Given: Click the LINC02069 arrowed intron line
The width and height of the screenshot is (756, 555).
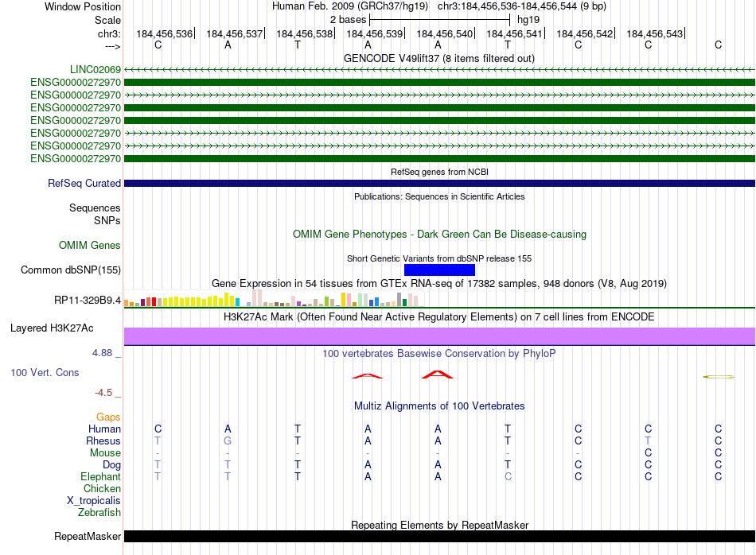Looking at the screenshot, I should click(439, 70).
